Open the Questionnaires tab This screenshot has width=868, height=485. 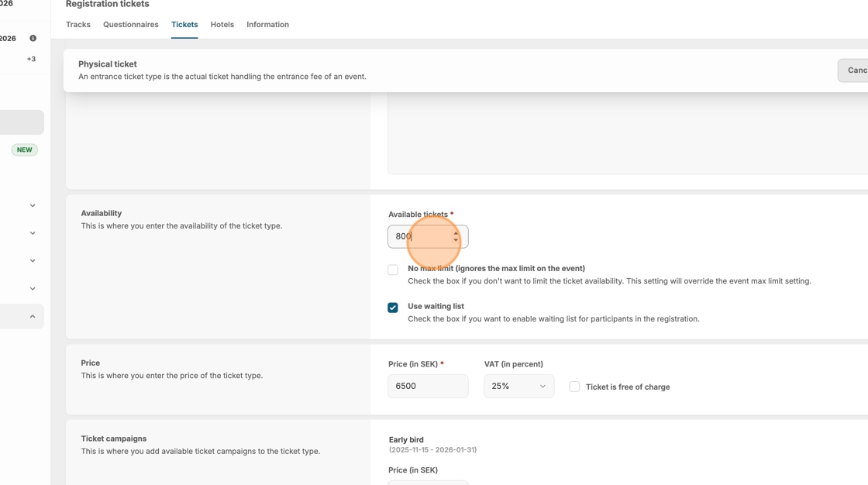[131, 25]
